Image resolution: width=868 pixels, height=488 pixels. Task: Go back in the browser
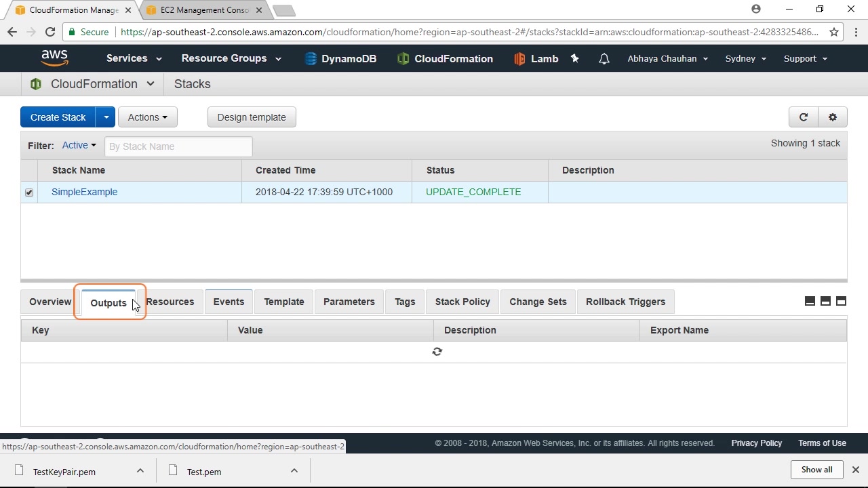pos(12,32)
